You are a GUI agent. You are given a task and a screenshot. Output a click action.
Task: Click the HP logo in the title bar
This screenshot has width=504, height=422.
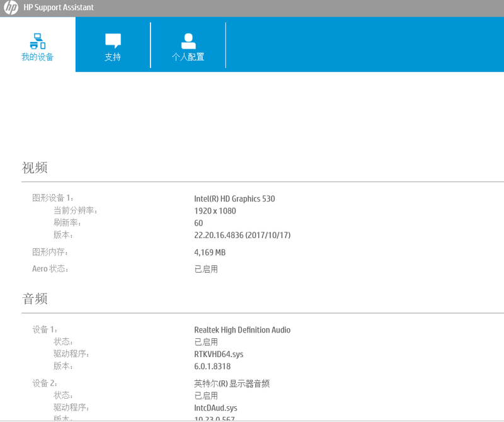[11, 8]
